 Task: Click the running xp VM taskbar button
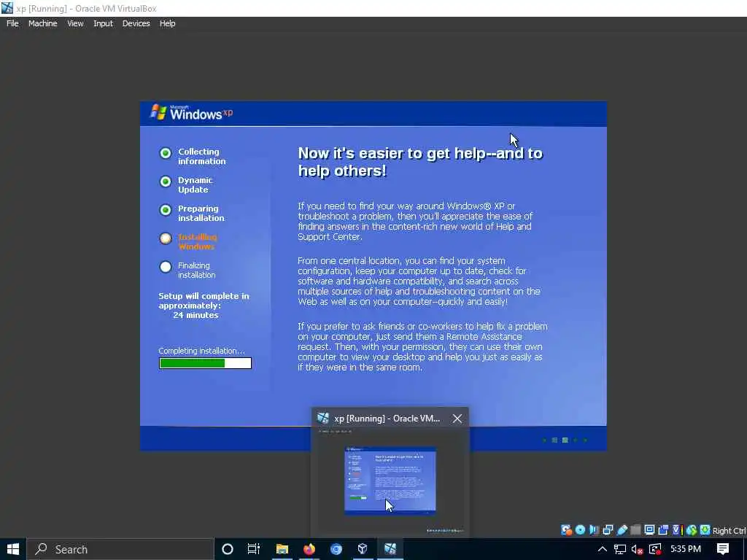click(x=390, y=549)
